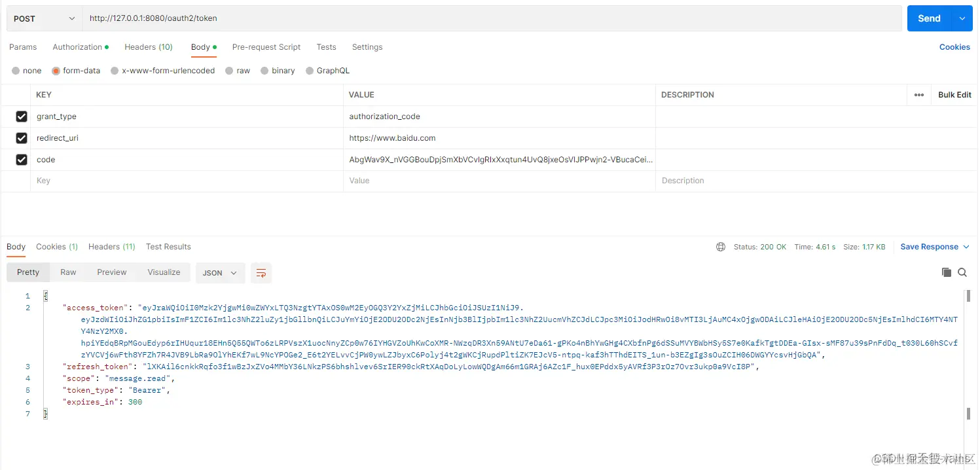Viewport: 980px width, 470px height.
Task: Open the Params tab
Action: [23, 47]
